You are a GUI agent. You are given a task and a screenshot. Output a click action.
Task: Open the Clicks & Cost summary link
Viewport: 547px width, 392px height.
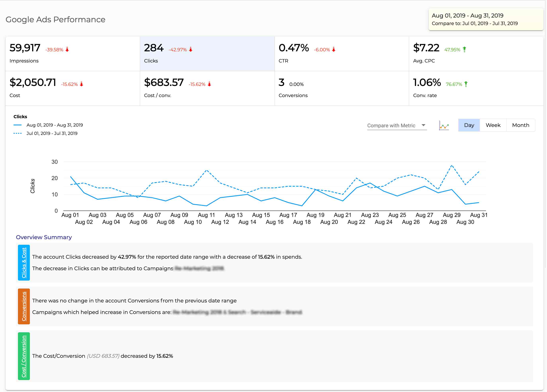click(x=24, y=263)
